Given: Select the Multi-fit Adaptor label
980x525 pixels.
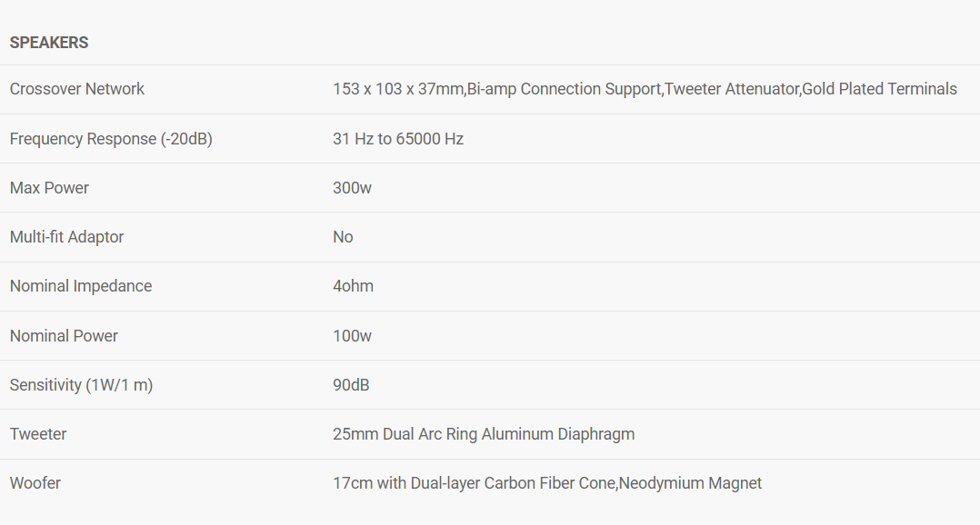Looking at the screenshot, I should coord(66,237).
